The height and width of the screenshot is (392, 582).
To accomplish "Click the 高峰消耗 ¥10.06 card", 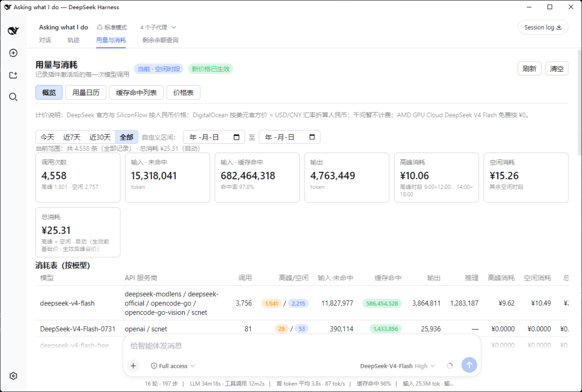I will (x=436, y=178).
